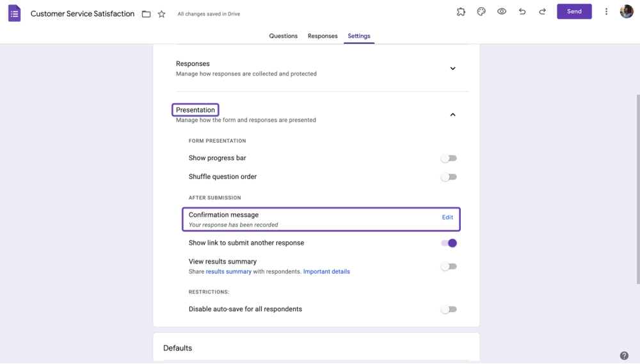Open the Responses tab
Screen dimensions: 640x364
tap(323, 36)
